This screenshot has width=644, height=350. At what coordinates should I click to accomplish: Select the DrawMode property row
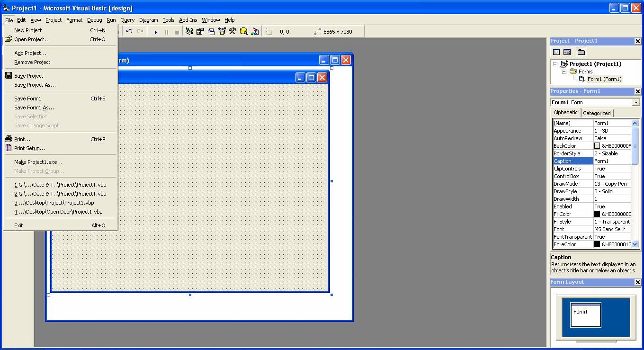click(x=591, y=184)
